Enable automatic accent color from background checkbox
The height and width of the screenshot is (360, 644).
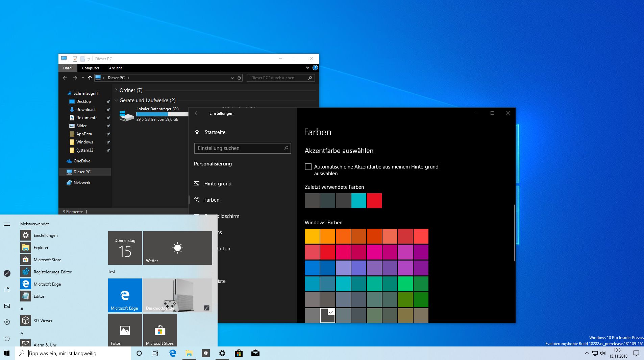click(308, 167)
